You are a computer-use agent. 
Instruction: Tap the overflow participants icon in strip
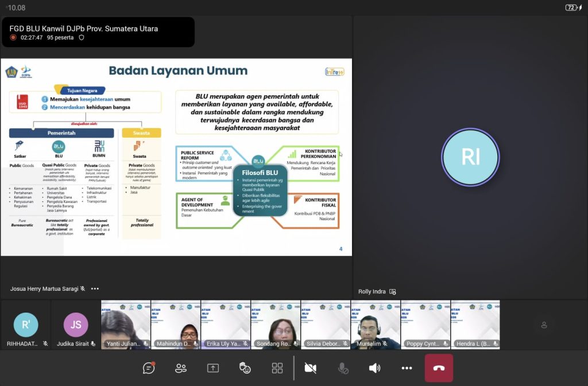point(544,325)
